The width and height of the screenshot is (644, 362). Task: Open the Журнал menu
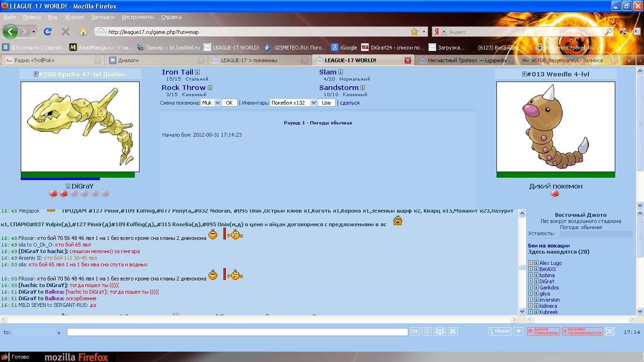click(74, 17)
